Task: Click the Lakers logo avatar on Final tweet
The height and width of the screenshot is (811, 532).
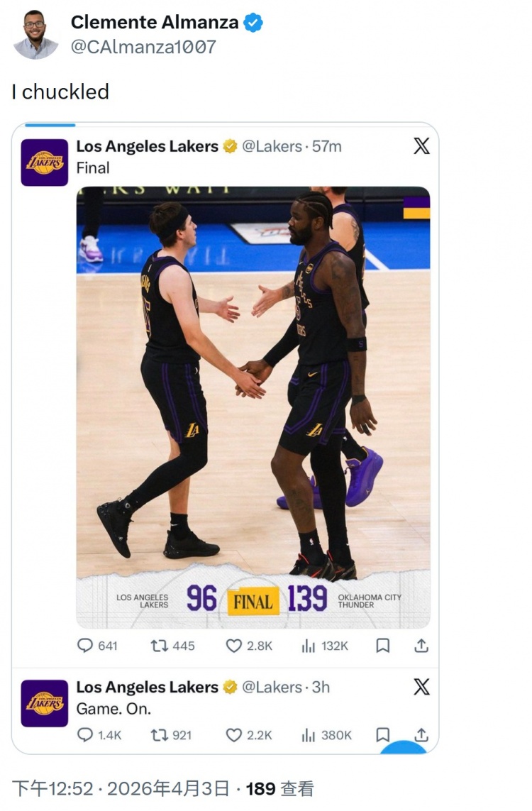Action: pos(45,162)
